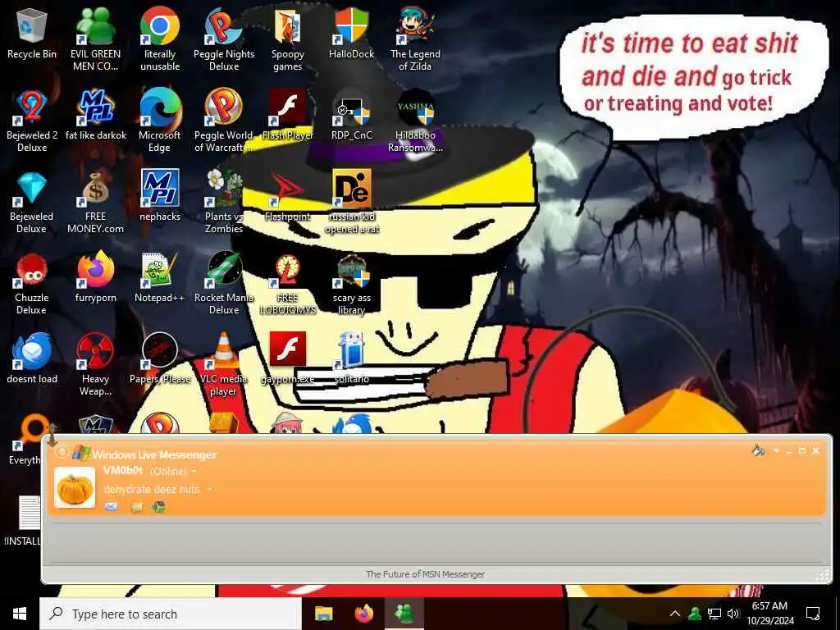Click the Type here to search box

click(x=171, y=614)
